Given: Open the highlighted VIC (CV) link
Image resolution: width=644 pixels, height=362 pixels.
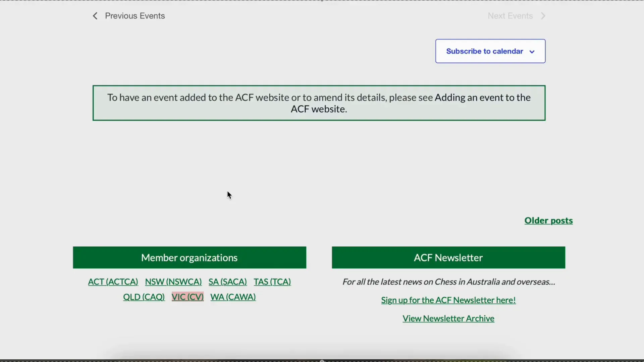Looking at the screenshot, I should [x=187, y=297].
